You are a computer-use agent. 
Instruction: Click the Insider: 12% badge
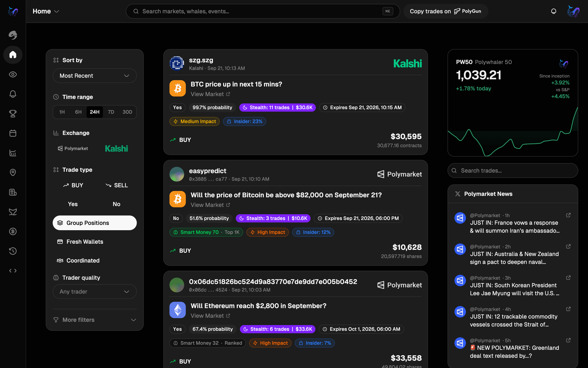[x=313, y=232]
